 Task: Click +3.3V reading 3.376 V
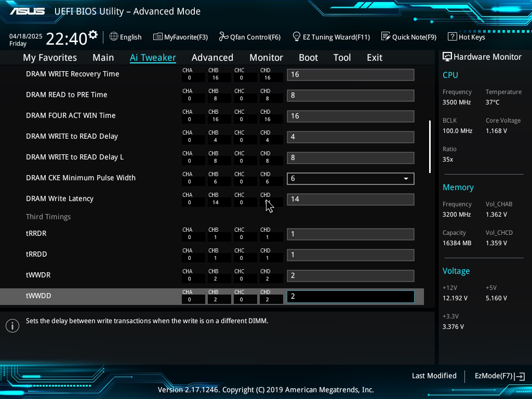click(x=453, y=327)
